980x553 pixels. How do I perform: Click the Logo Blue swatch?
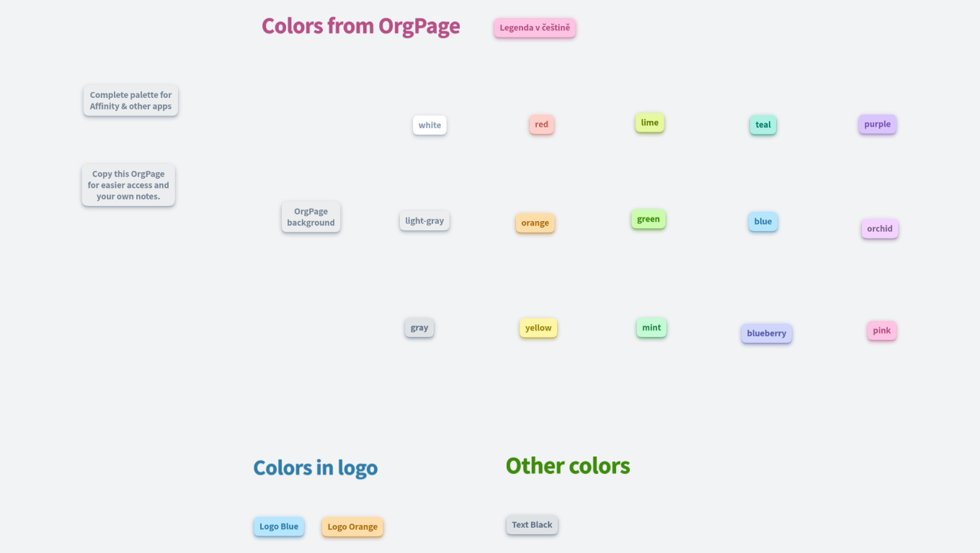279,526
